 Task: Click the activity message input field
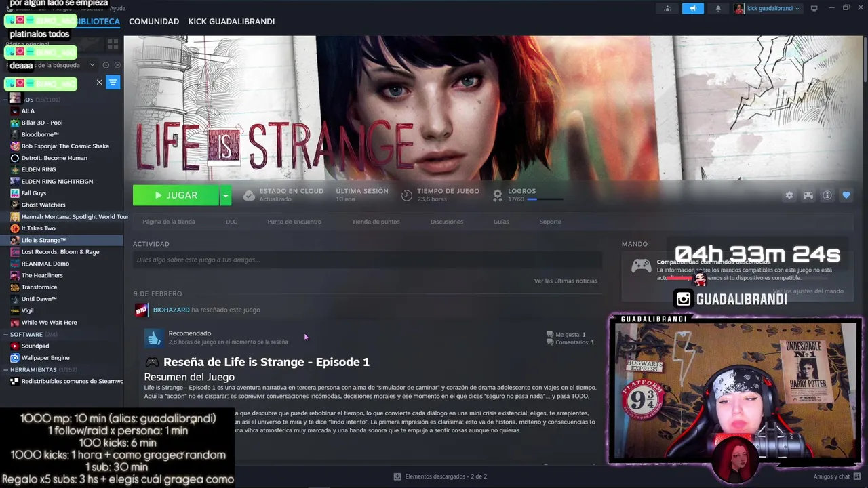[x=368, y=260]
